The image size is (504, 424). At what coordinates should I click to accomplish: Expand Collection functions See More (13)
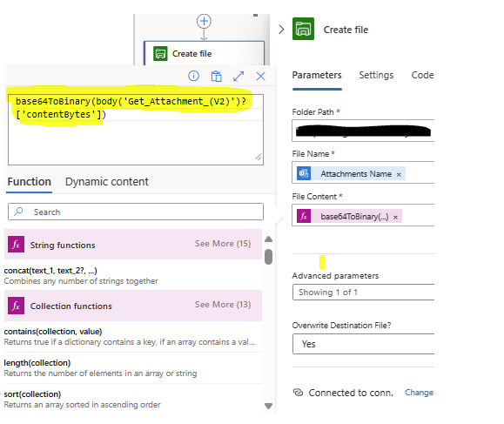coord(223,305)
